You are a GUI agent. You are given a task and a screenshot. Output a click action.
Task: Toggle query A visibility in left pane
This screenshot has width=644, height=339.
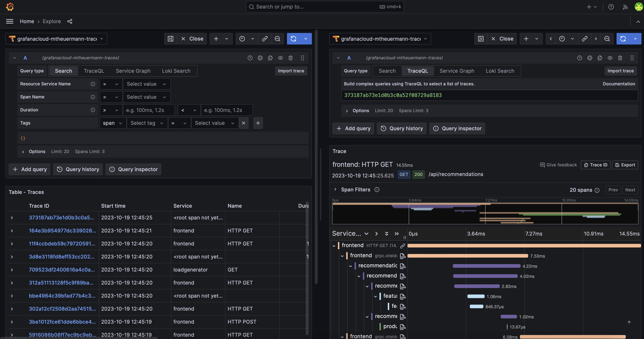pyautogui.click(x=280, y=58)
